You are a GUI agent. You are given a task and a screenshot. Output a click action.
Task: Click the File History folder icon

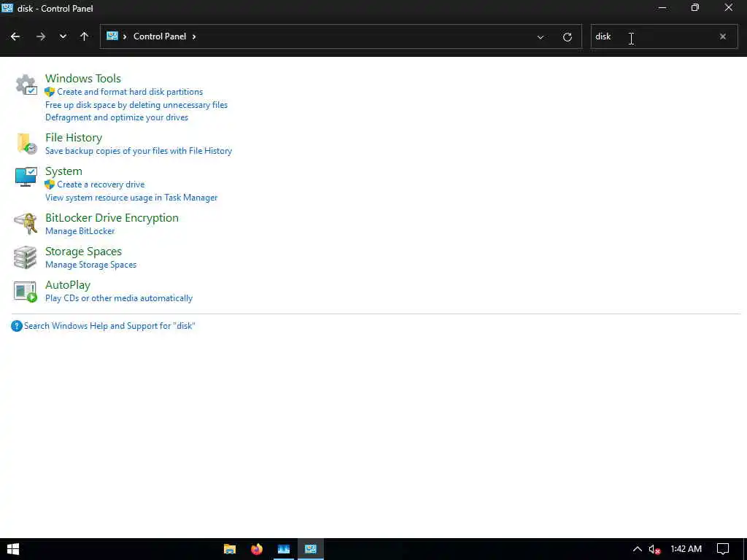(x=26, y=144)
